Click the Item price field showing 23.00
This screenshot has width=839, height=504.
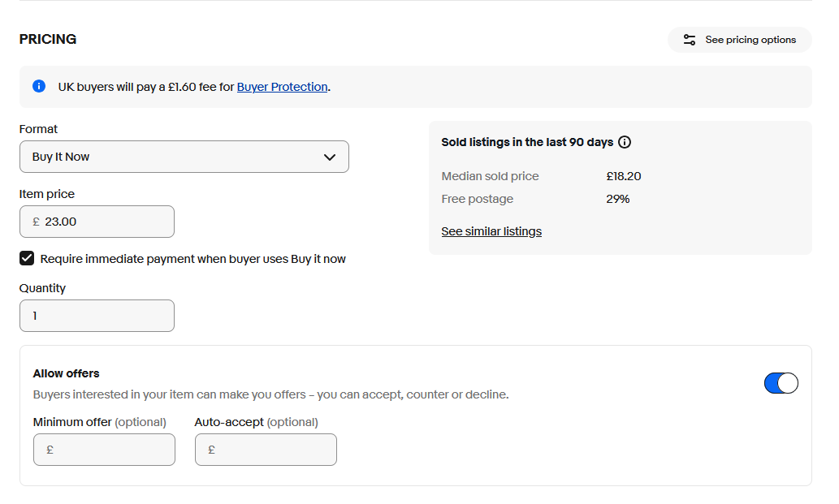click(x=106, y=222)
